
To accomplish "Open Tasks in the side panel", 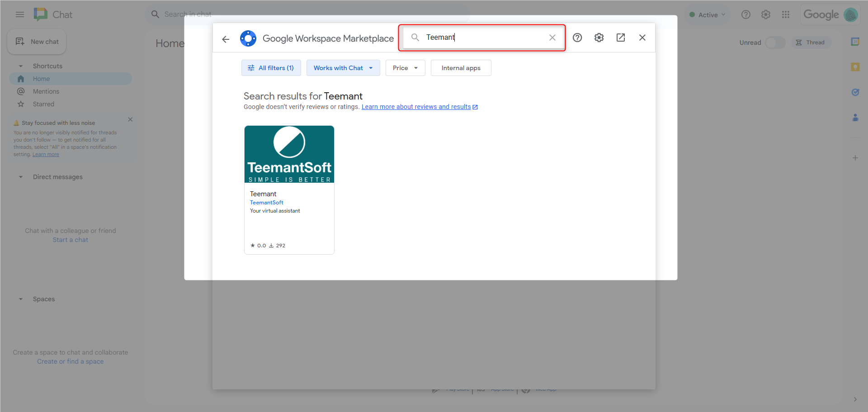I will (x=855, y=92).
